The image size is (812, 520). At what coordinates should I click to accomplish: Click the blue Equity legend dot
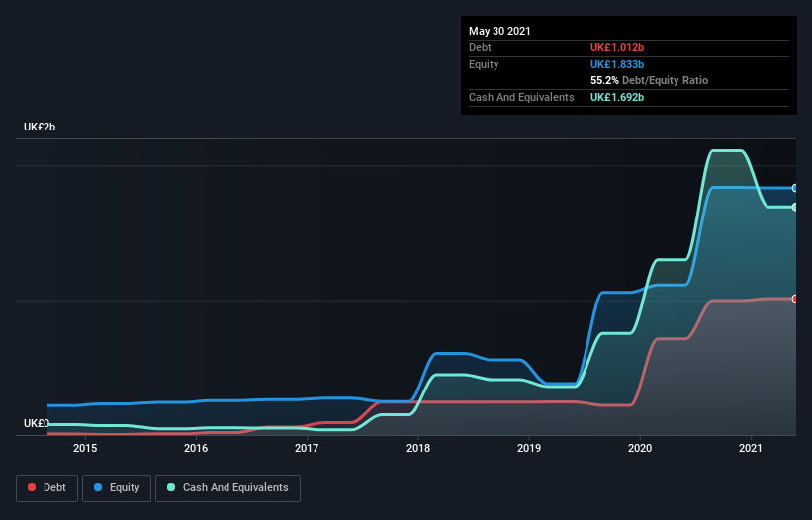[x=97, y=487]
